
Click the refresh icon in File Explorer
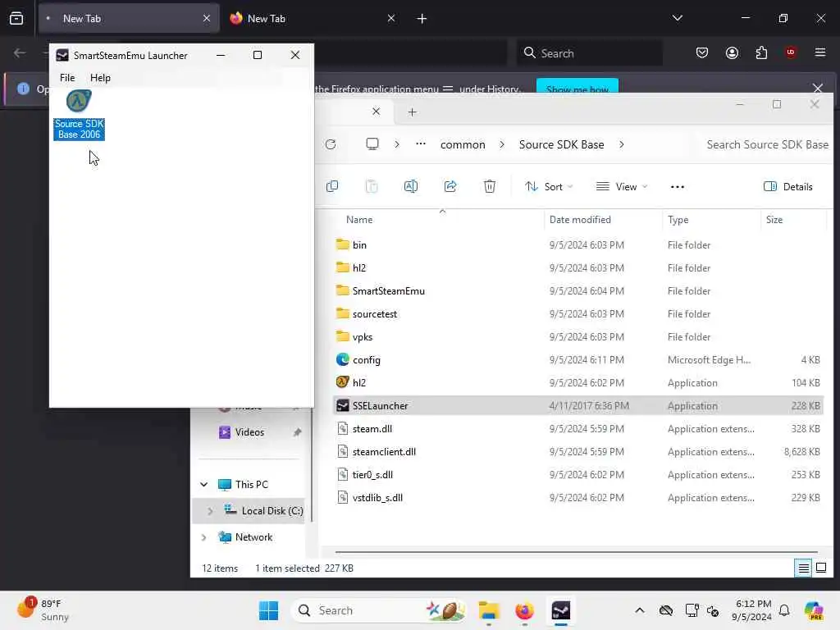coord(331,144)
